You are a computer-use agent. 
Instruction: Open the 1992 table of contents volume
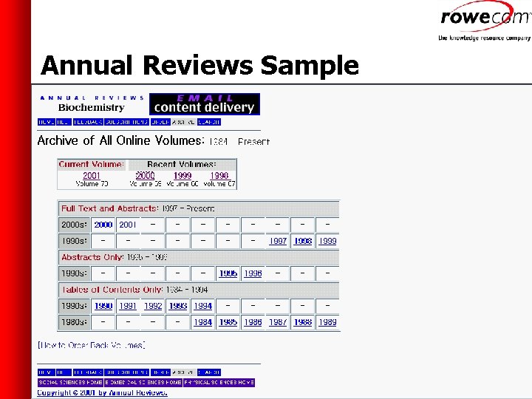click(x=153, y=306)
